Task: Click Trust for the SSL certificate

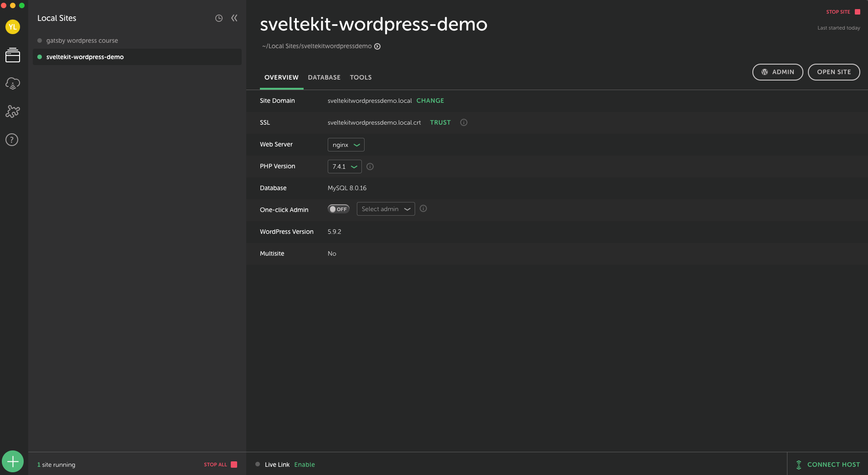Action: tap(440, 122)
